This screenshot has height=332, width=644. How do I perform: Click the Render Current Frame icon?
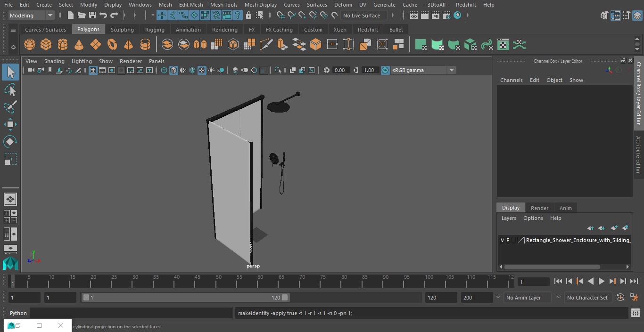(424, 16)
